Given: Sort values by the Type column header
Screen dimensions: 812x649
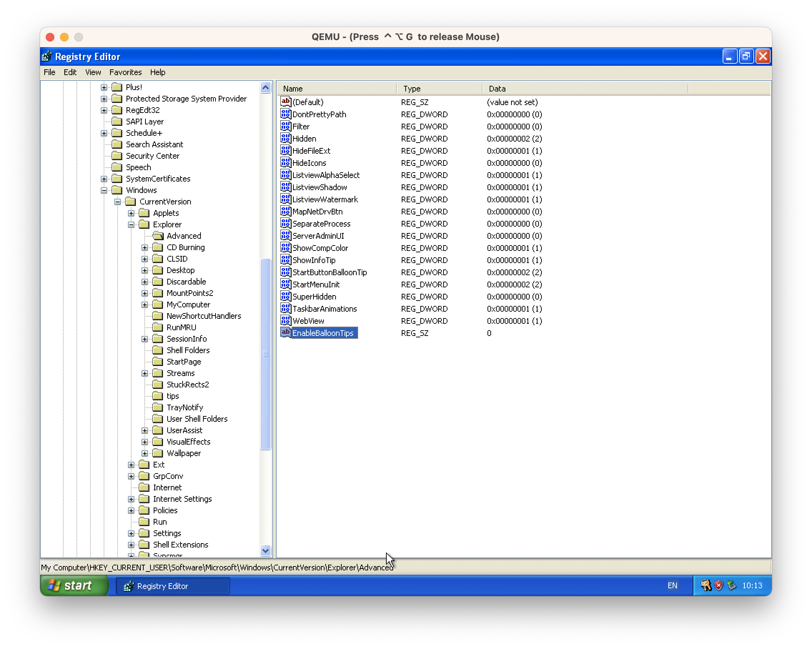Looking at the screenshot, I should pyautogui.click(x=439, y=89).
